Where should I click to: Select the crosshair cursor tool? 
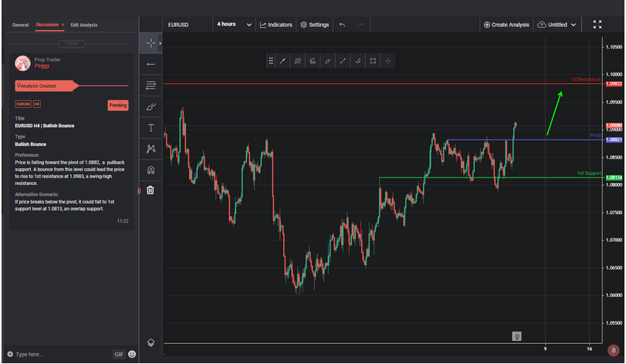click(x=151, y=43)
